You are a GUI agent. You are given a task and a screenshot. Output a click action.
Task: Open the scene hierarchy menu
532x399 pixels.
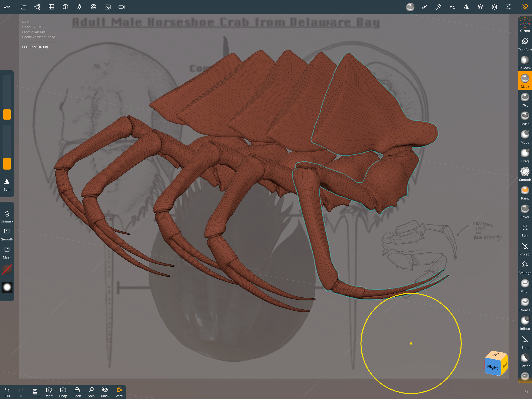click(37, 7)
